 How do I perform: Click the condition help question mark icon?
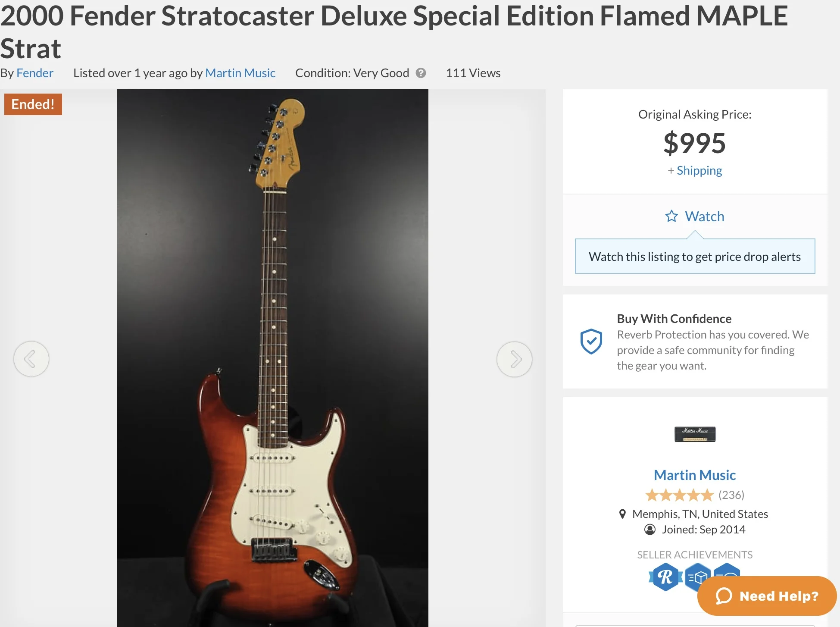[x=421, y=73]
